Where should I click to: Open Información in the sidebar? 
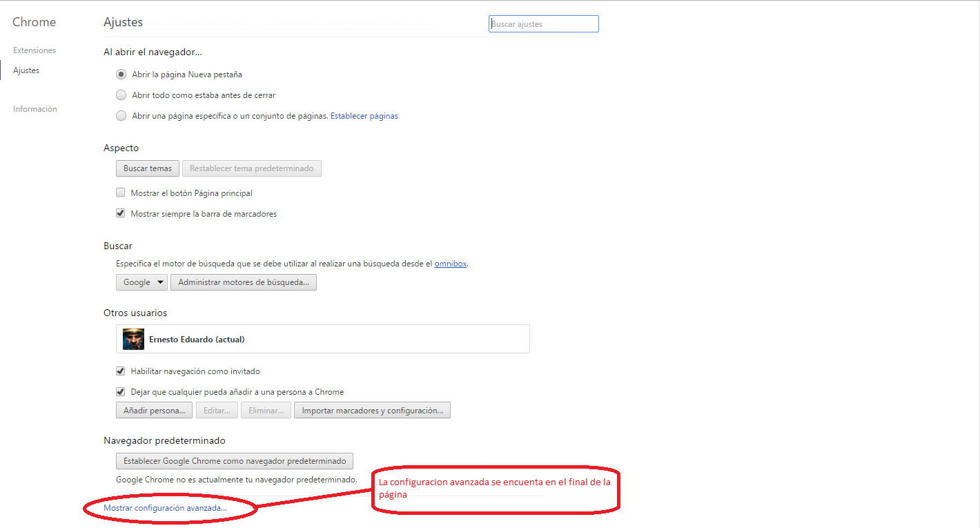click(35, 109)
